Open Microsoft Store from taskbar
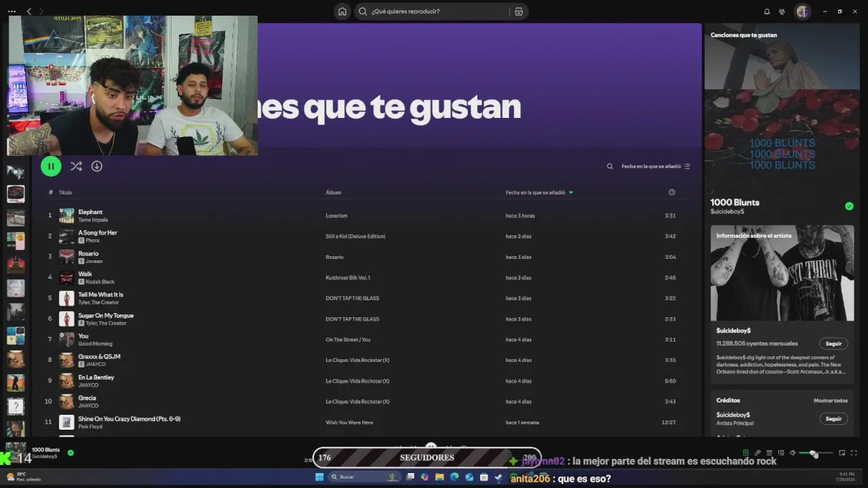Screen dimensions: 868x488 pos(484,477)
